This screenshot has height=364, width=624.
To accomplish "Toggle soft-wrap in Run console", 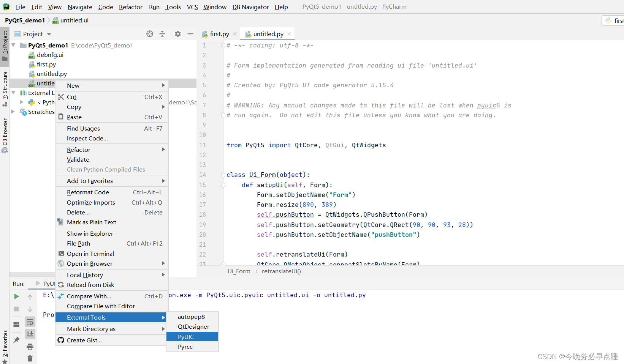I will [x=30, y=322].
